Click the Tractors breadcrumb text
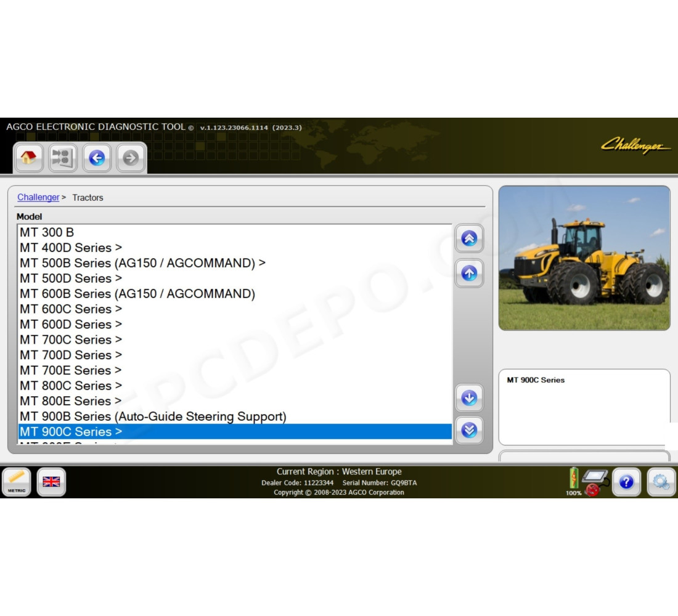The image size is (678, 616). tap(88, 198)
